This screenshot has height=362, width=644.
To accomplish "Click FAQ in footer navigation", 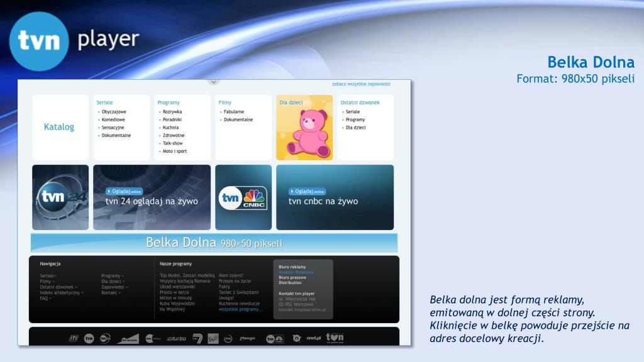I will pos(43,299).
